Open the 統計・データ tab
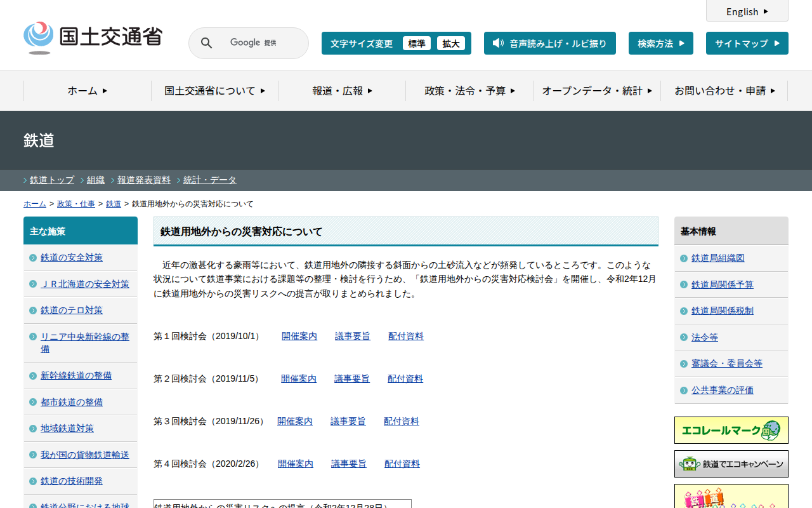The height and width of the screenshot is (508, 812). coord(209,180)
